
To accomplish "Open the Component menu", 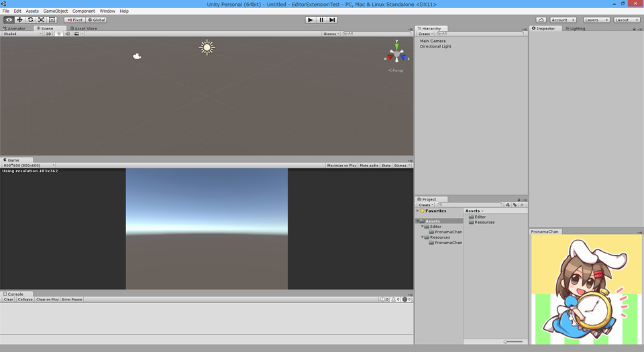I will (83, 11).
